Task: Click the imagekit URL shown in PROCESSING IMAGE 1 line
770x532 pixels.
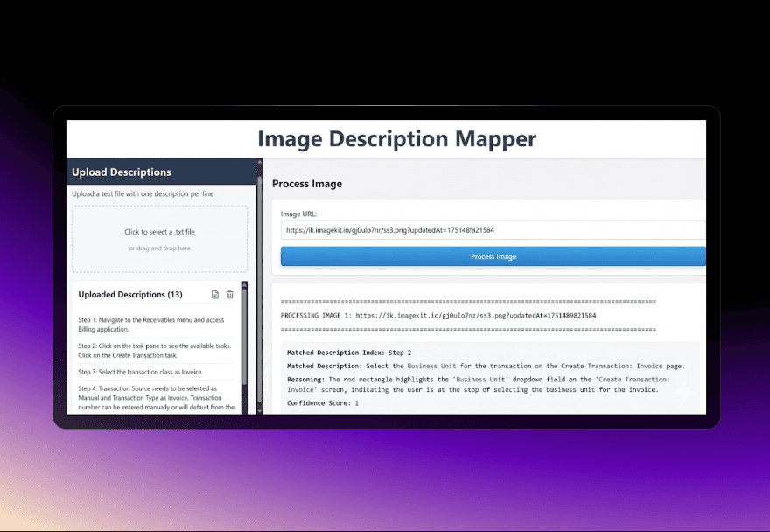Action: pyautogui.click(x=477, y=316)
